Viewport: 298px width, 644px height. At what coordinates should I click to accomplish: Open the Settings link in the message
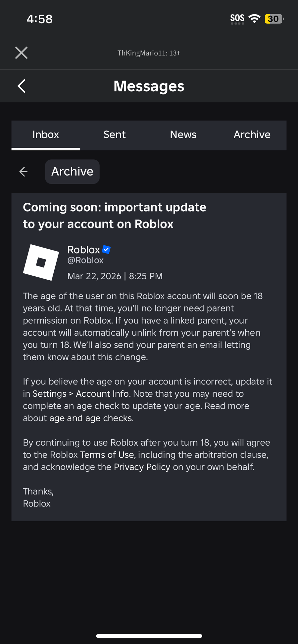pyautogui.click(x=50, y=394)
